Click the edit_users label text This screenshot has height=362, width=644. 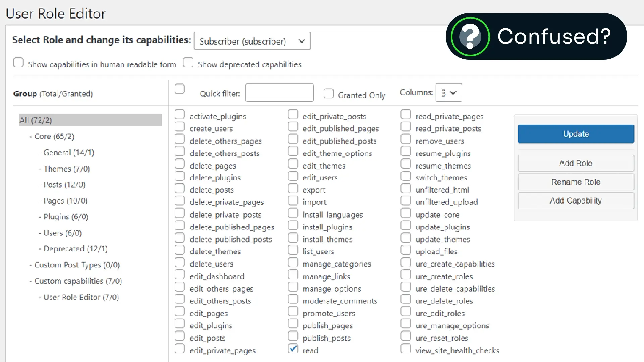tap(320, 178)
